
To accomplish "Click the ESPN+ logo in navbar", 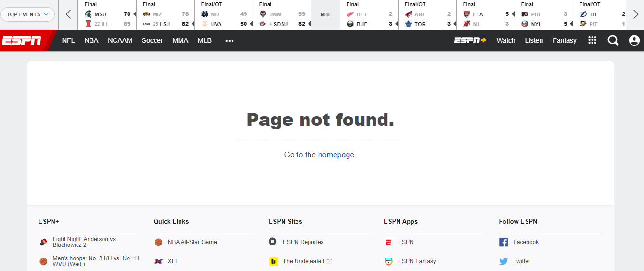I will (470, 40).
